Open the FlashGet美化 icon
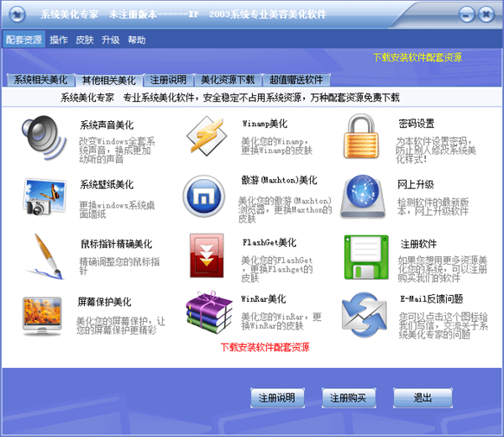 click(206, 255)
